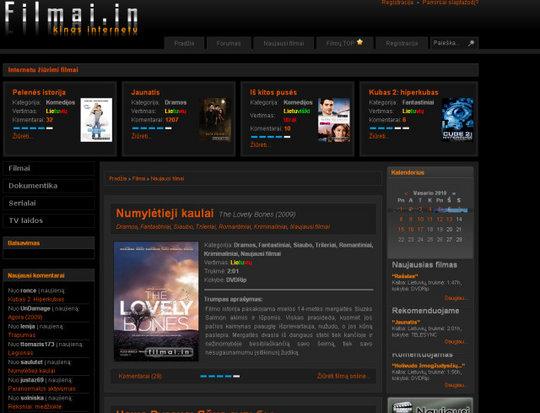Viewport: 540px width, 413px height.
Task: Click Žiūrėti filmą online link
Action: pos(343,376)
